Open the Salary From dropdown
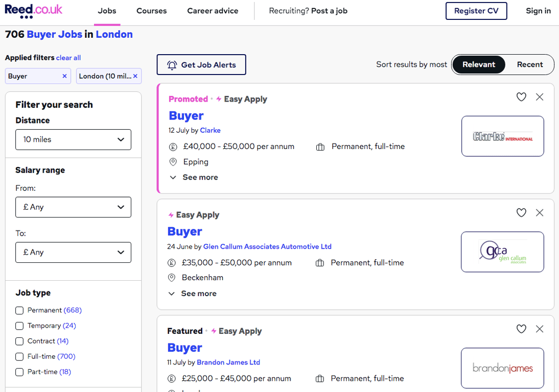The image size is (559, 392). pos(73,207)
